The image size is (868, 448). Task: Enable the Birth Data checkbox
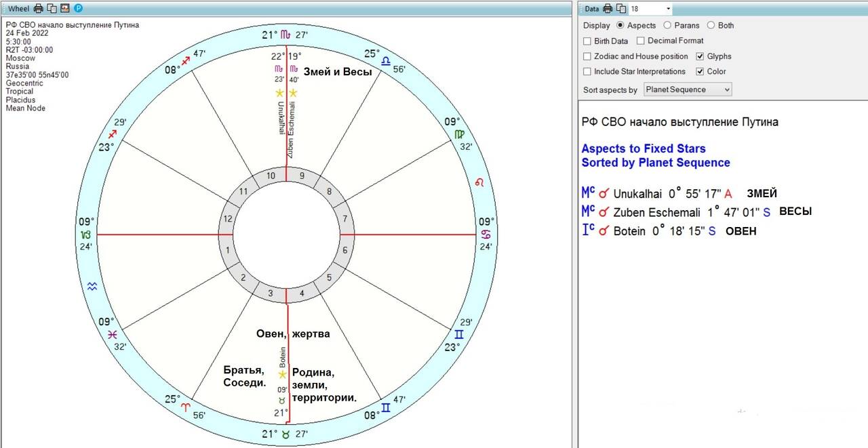pos(587,41)
